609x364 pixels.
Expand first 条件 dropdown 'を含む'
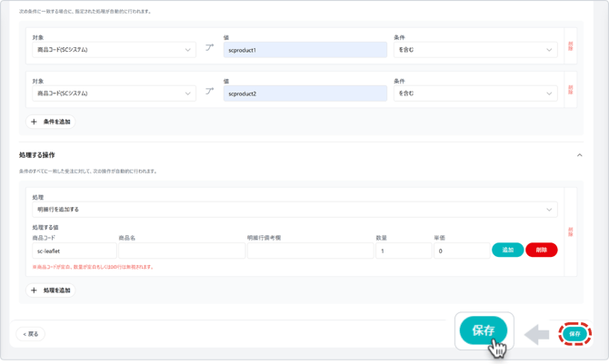coord(474,50)
